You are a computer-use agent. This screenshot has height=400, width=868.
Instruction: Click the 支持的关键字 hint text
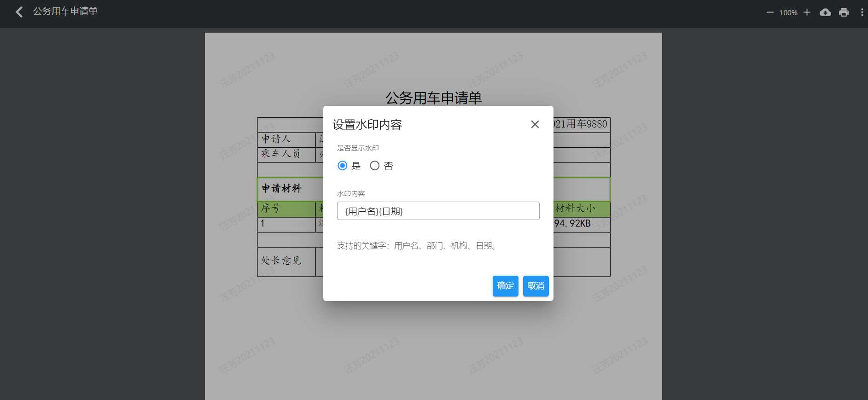click(418, 246)
